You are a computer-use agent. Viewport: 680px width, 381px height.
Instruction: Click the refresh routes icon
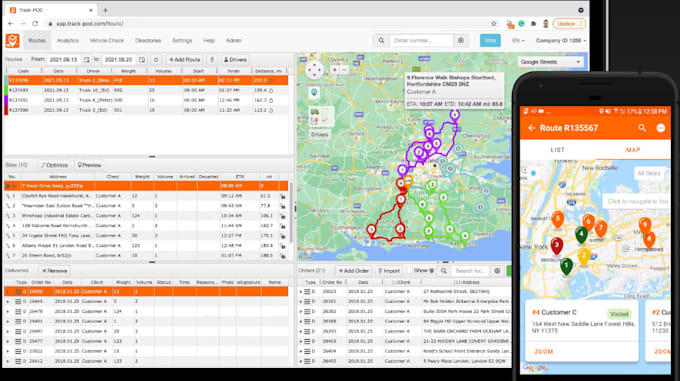(156, 59)
